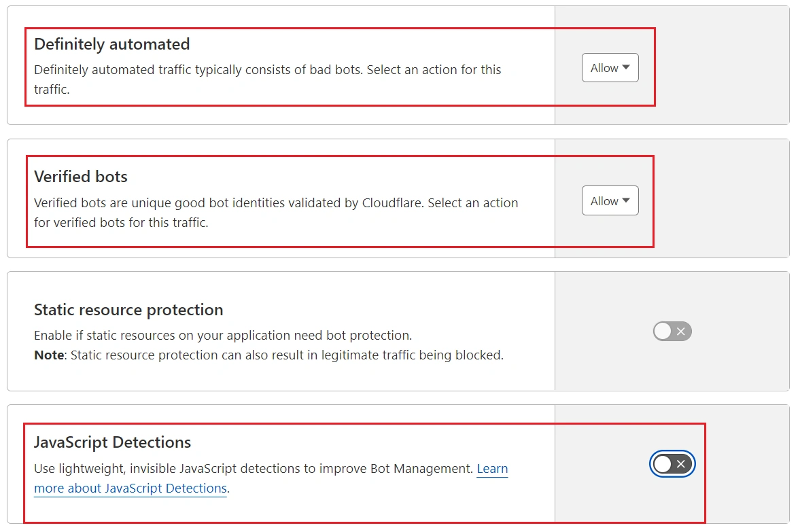This screenshot has height=532, width=800.
Task: Turn on JavaScript Detections
Action: 672,464
